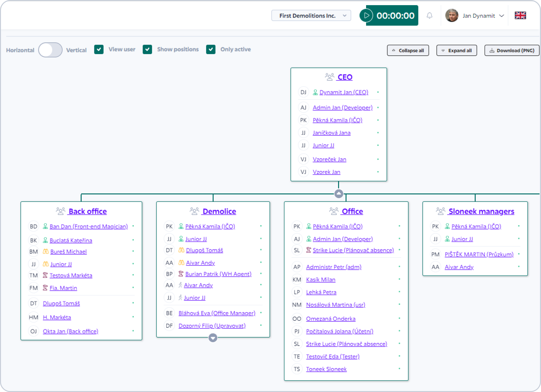Click manager icon beside Pěkná Kamila in Sloneek managers

pos(447,226)
